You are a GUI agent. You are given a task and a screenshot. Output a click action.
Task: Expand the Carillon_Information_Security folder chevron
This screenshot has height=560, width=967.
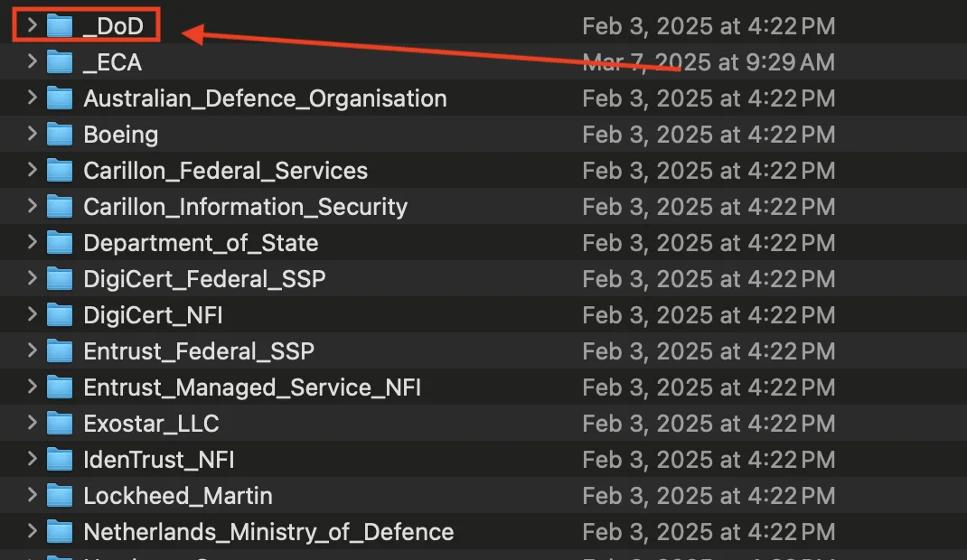pyautogui.click(x=32, y=206)
